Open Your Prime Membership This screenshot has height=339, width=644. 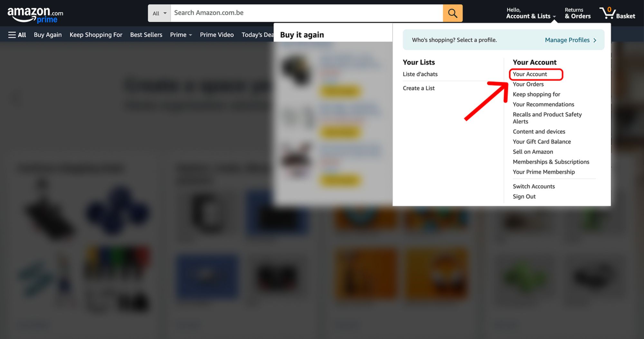pyautogui.click(x=544, y=172)
